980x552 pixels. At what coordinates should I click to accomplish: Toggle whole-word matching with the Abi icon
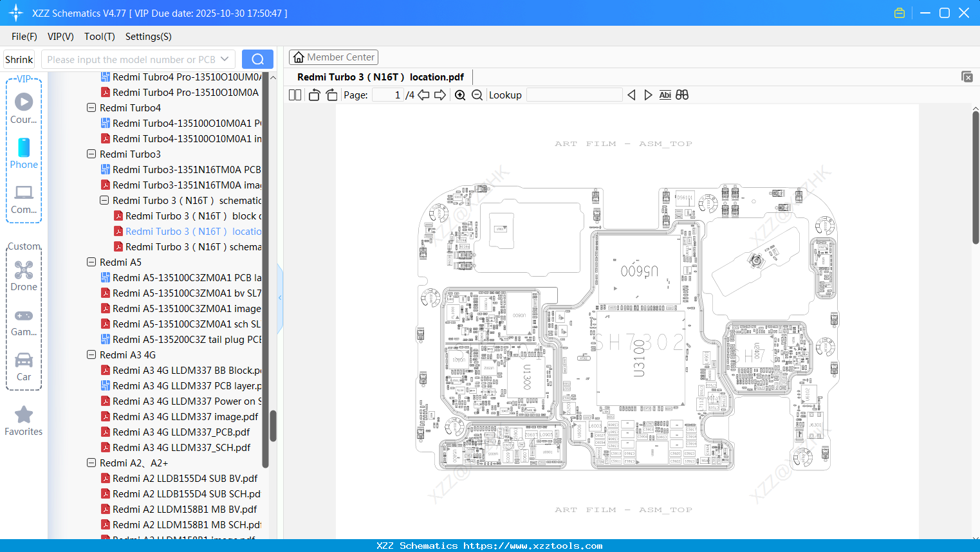point(665,95)
